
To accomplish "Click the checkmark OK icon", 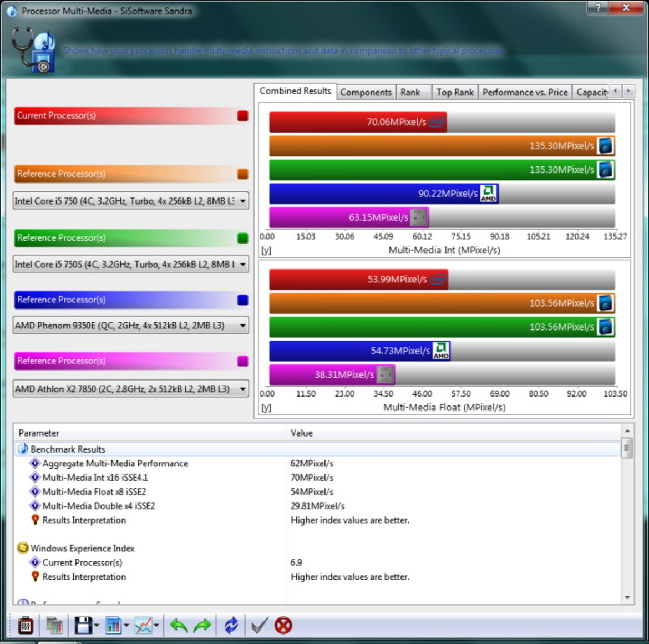I will [x=260, y=625].
